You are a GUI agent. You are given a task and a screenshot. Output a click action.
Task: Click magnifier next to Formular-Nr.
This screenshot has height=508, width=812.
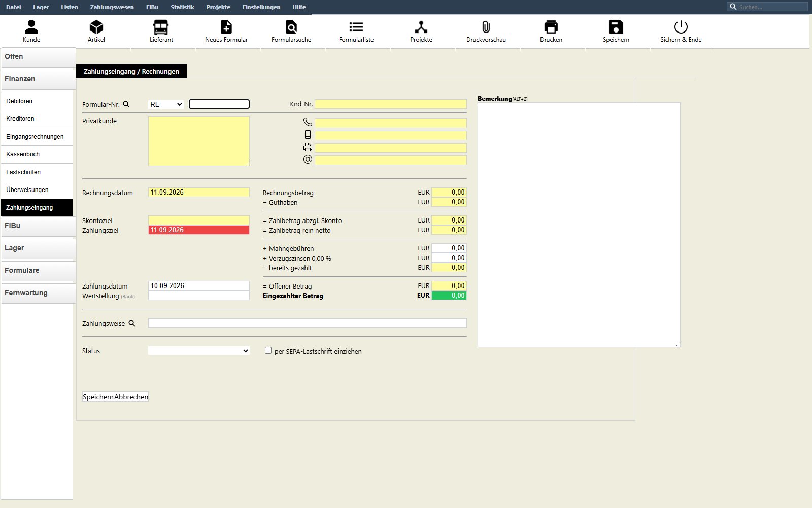pos(126,104)
